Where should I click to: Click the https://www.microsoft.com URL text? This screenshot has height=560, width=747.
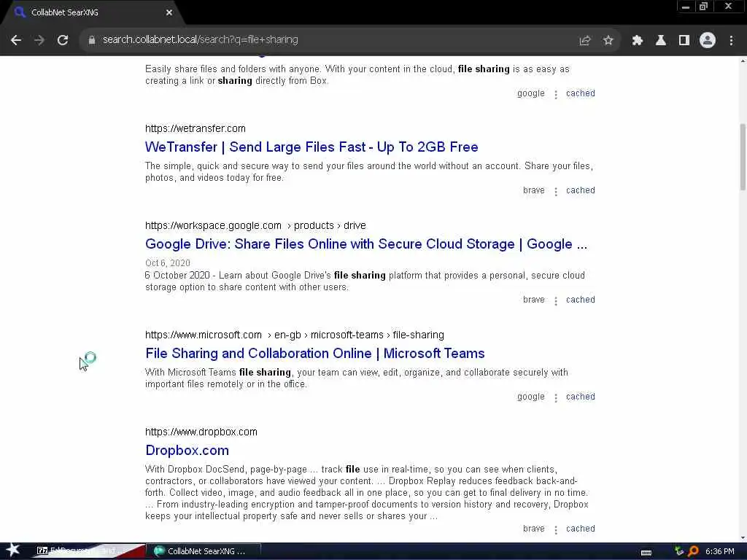click(204, 335)
